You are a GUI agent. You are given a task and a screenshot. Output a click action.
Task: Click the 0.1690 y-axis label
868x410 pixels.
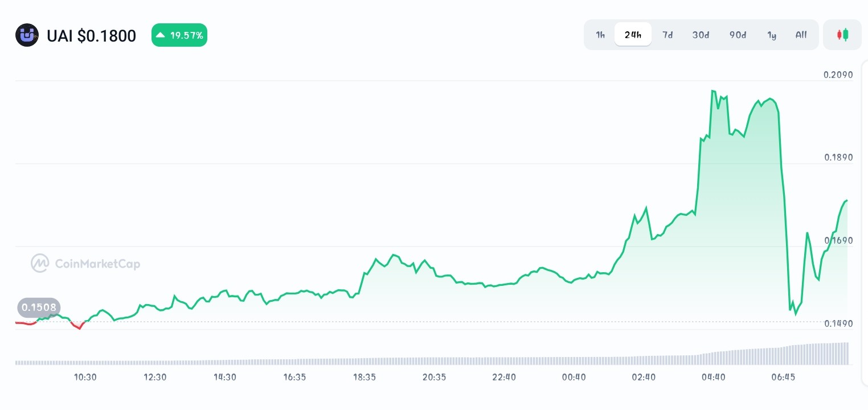click(x=838, y=240)
